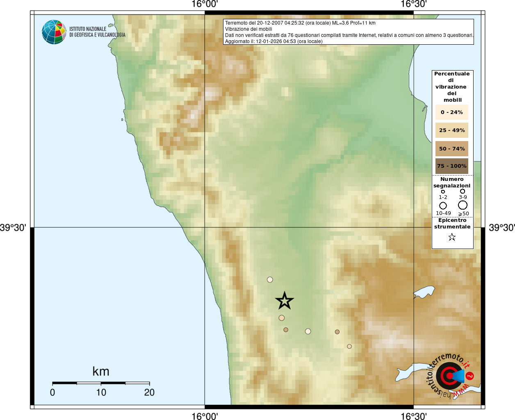Click the legend circle for 1-2 reports

pos(443,192)
